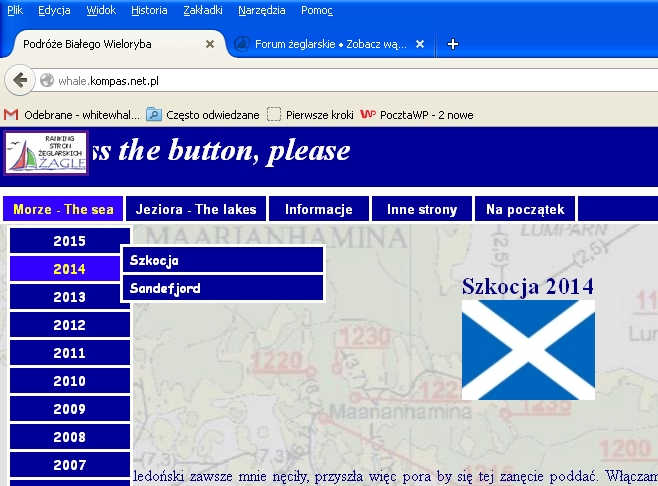Click the Forum żeglarskie tab favicon
The image size is (658, 486).
click(x=242, y=44)
